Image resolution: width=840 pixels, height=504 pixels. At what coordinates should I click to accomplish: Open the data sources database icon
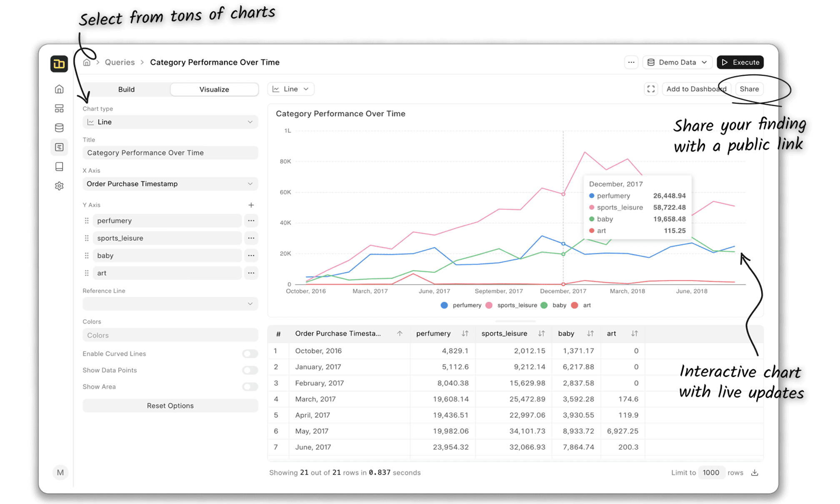(59, 128)
